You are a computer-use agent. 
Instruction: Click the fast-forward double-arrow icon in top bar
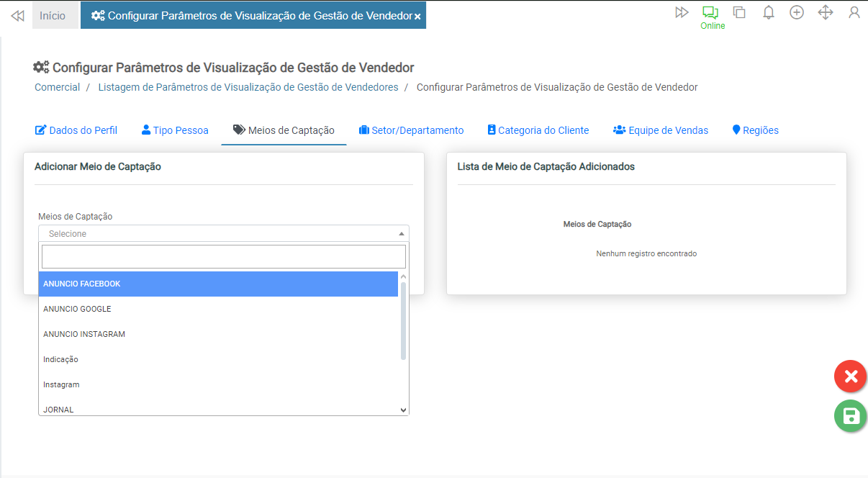click(x=681, y=12)
